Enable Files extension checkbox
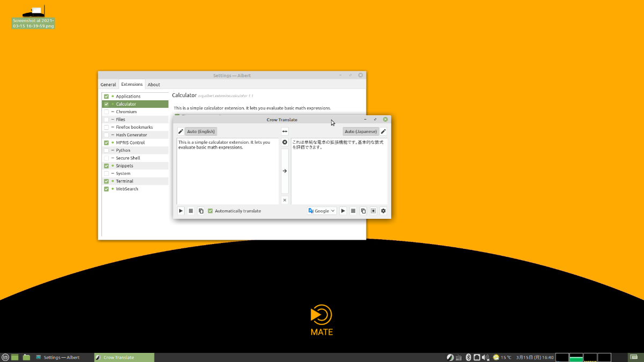The width and height of the screenshot is (644, 362). click(x=106, y=120)
